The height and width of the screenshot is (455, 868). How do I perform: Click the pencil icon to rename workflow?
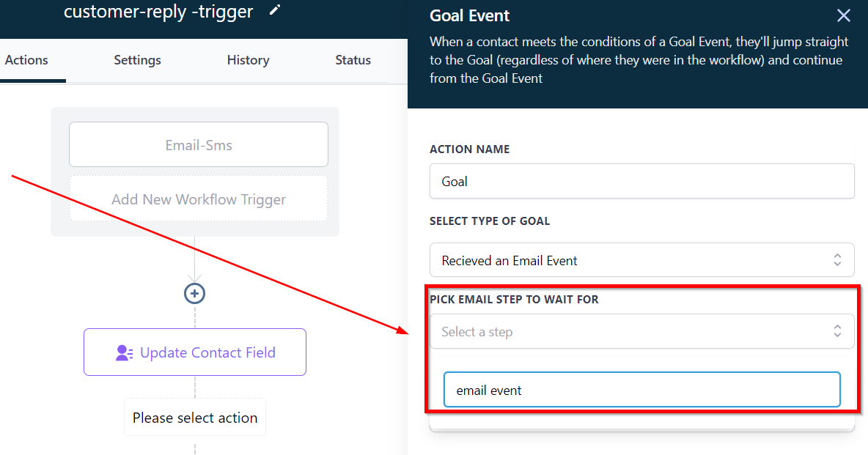pyautogui.click(x=275, y=10)
